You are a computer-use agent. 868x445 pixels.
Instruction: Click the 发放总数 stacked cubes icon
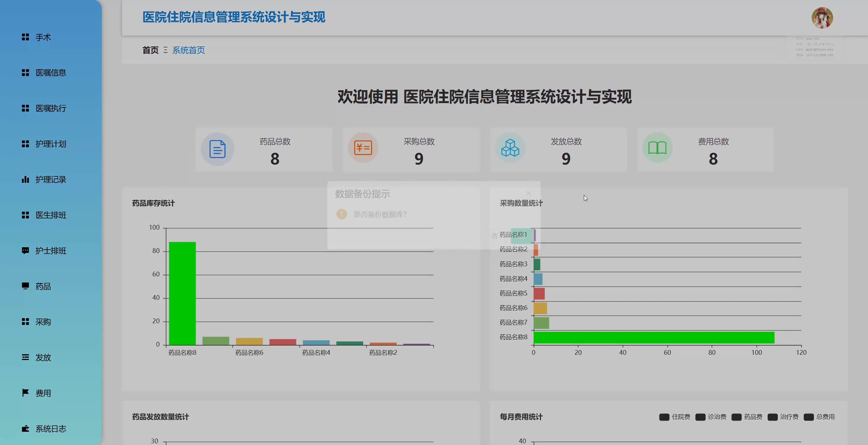(510, 148)
